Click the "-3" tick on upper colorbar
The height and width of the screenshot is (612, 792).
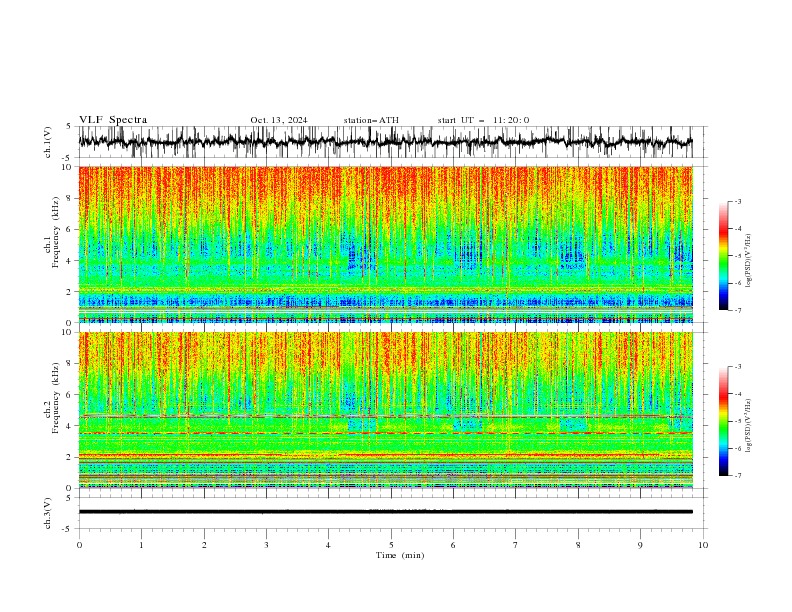coord(737,201)
